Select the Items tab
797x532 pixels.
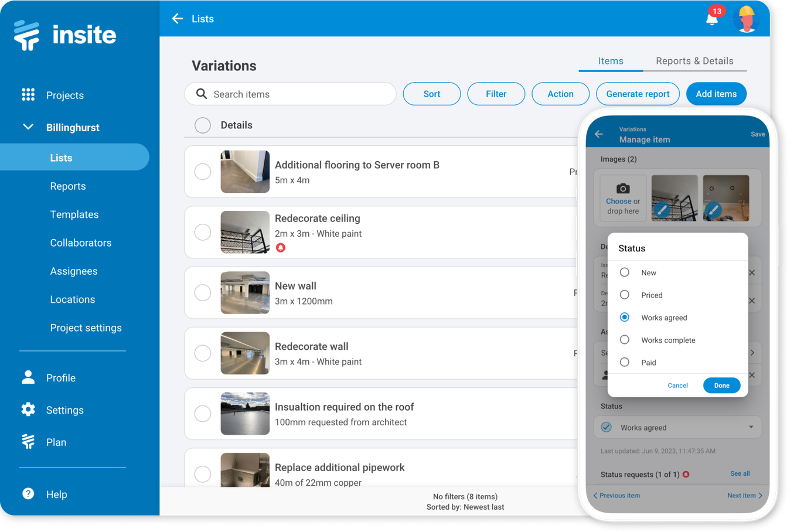(611, 60)
